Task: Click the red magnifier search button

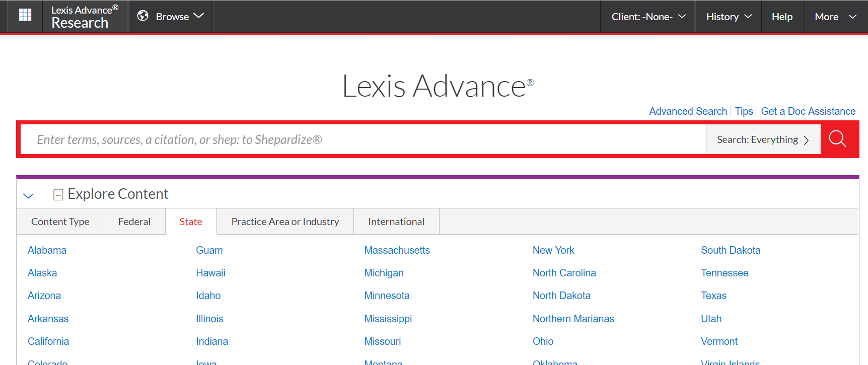Action: coord(838,139)
